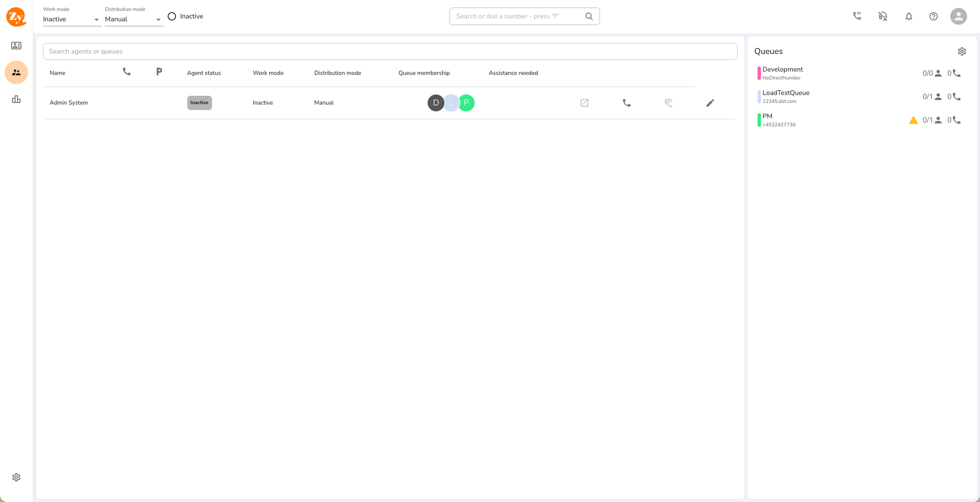Screen dimensions: 980x502
Task: Open the statistics bar chart sidebar icon
Action: point(16,99)
